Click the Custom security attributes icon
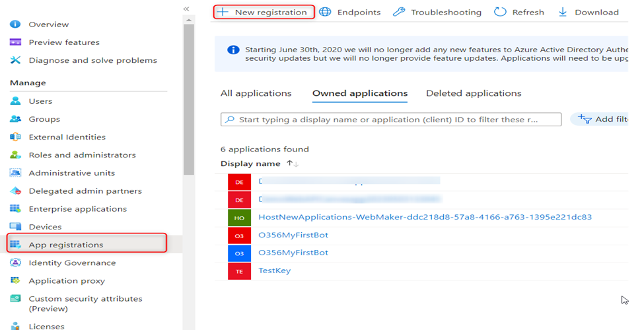 click(x=15, y=299)
